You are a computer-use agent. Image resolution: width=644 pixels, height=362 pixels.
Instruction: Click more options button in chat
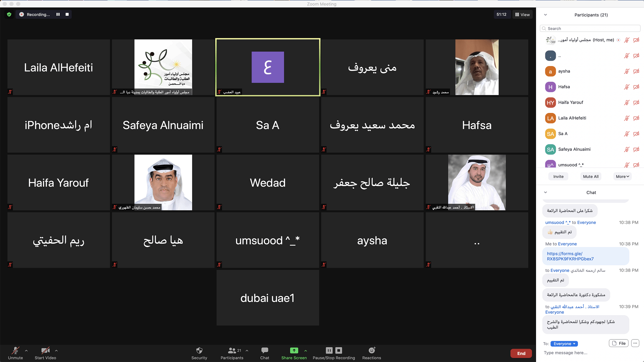coord(635,343)
